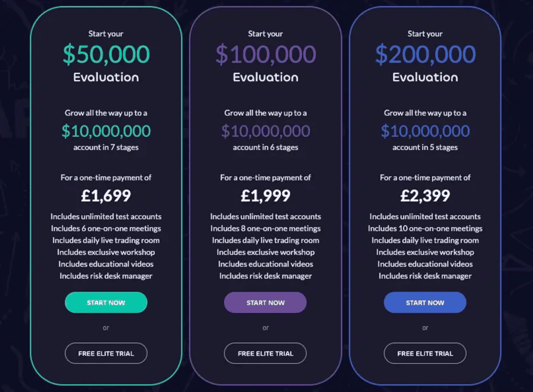Image resolution: width=533 pixels, height=392 pixels.
Task: Click the £2,399 price text
Action: (x=425, y=196)
